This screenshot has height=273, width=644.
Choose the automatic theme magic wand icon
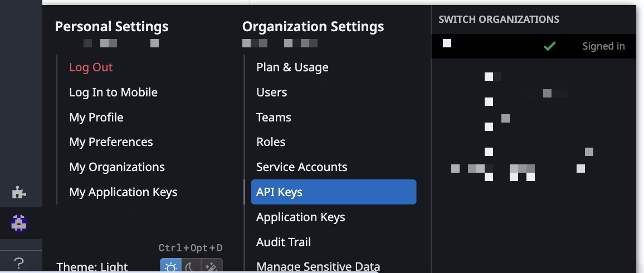(212, 267)
